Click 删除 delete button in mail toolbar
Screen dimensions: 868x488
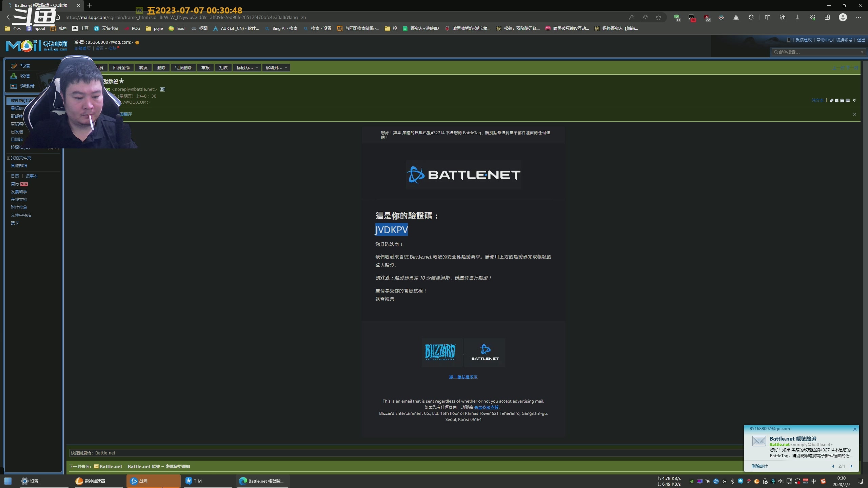[161, 68]
